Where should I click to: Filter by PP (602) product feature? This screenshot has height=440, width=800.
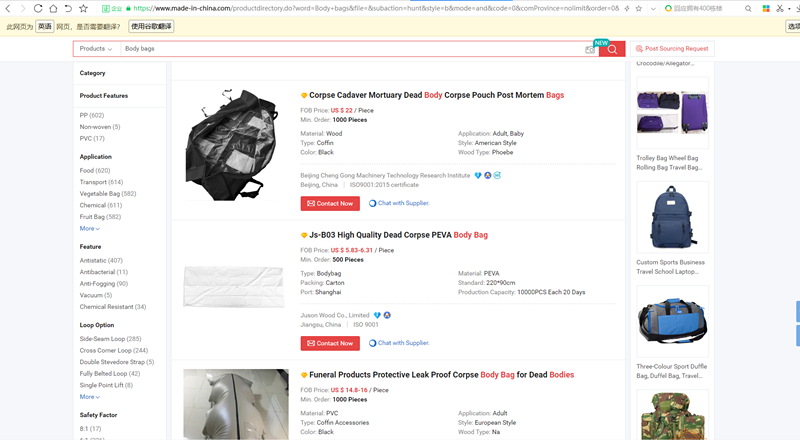pos(92,115)
